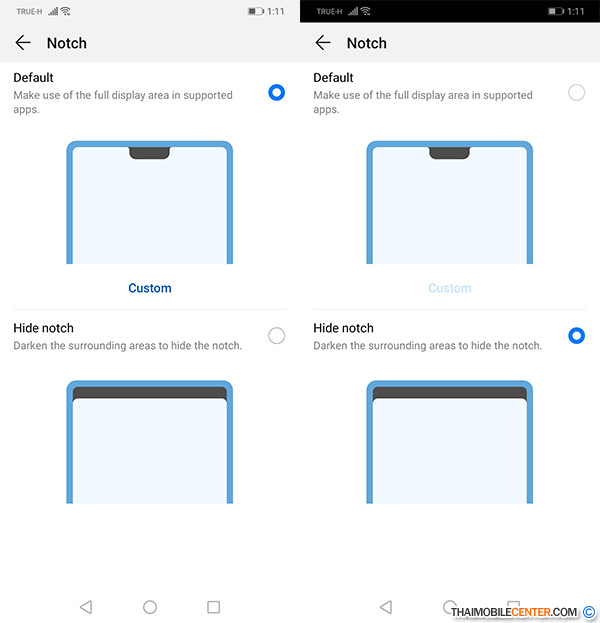Screen dimensions: 600x623
Task: Tap the Wi-Fi status icon in left screen
Action: (x=66, y=11)
